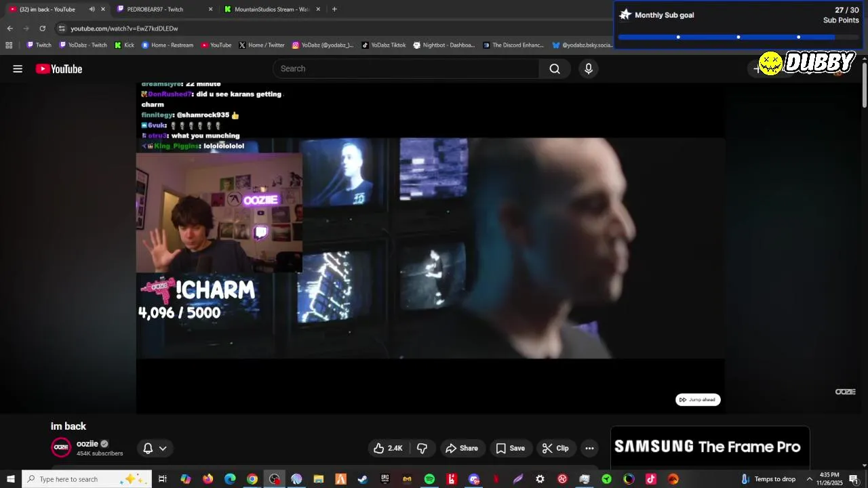
Task: Open the YouTube bookmark
Action: [x=216, y=45]
